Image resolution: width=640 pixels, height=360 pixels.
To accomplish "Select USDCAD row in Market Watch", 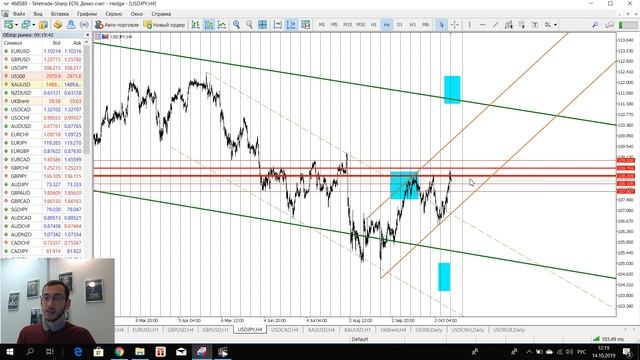I will click(42, 109).
